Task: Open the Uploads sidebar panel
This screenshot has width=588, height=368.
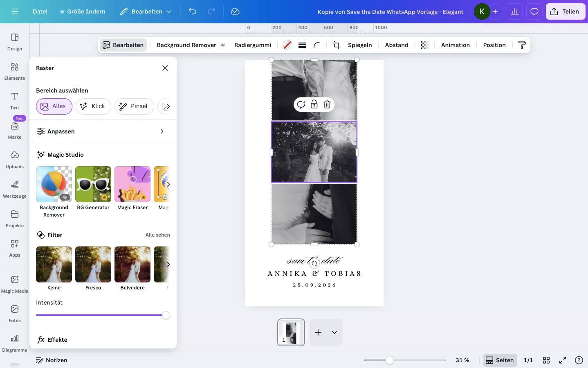Action: [x=15, y=160]
